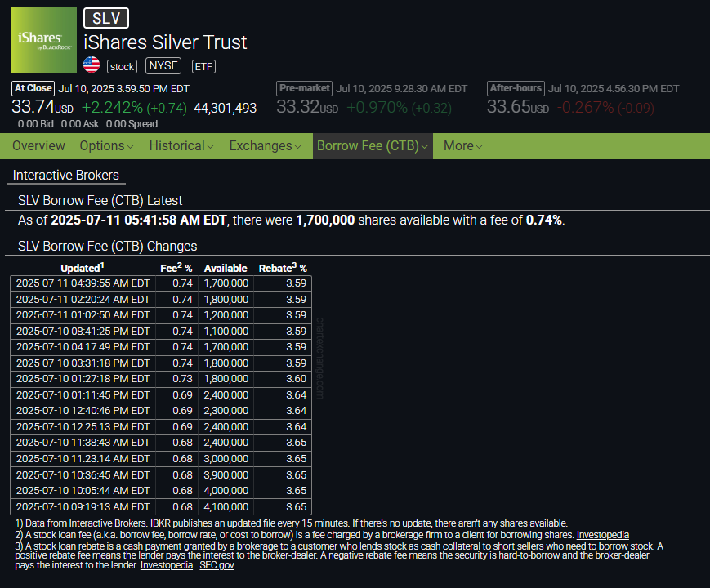Click the At Close label

pyautogui.click(x=33, y=88)
